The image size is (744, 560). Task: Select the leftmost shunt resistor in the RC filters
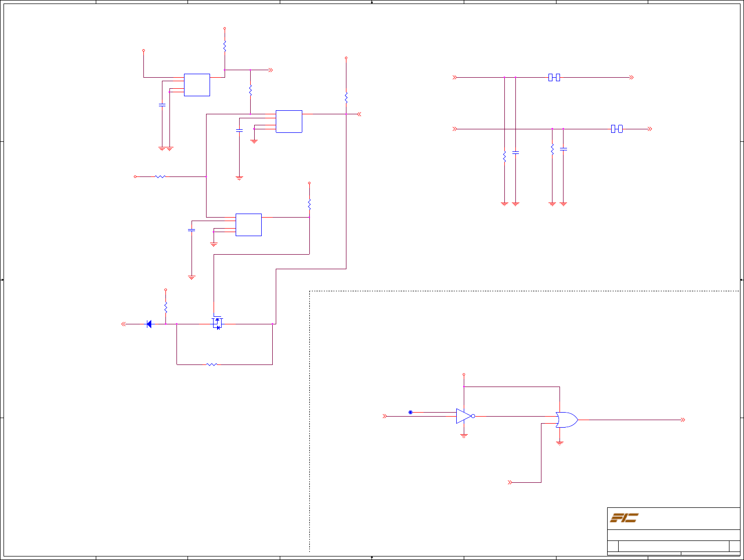tap(504, 156)
